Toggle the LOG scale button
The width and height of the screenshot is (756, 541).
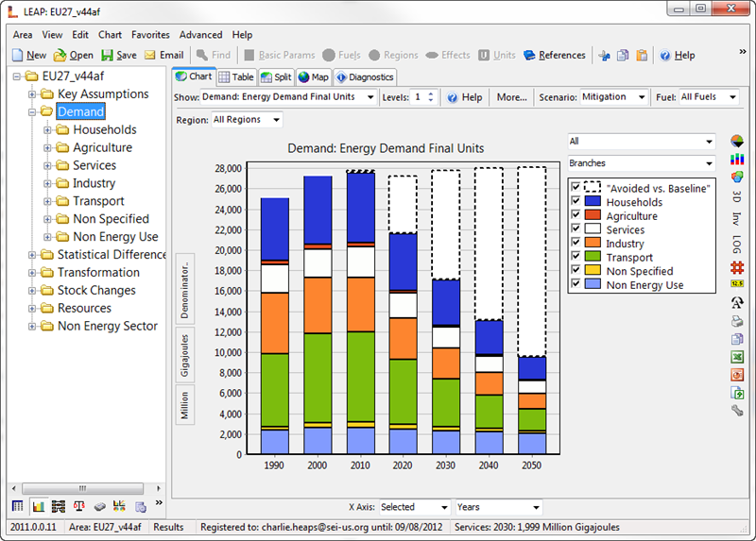pyautogui.click(x=737, y=244)
